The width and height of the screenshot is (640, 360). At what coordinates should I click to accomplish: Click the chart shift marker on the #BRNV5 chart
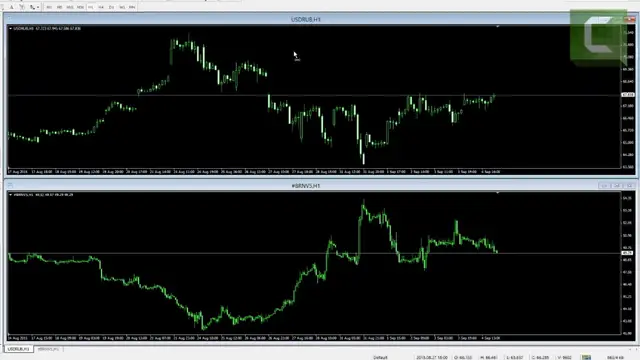(497, 193)
